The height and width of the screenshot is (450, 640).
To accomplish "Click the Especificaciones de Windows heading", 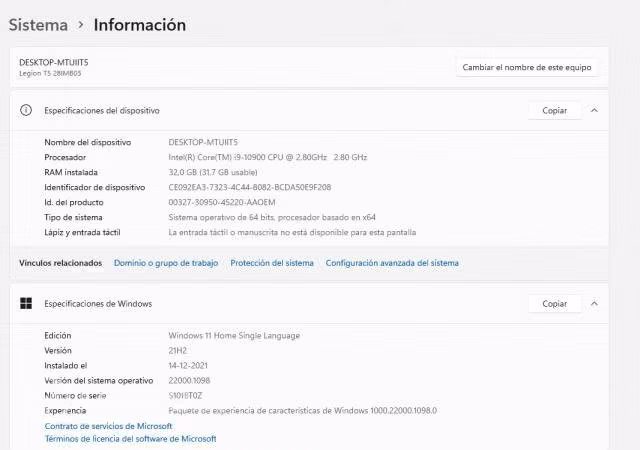I will [x=98, y=304].
